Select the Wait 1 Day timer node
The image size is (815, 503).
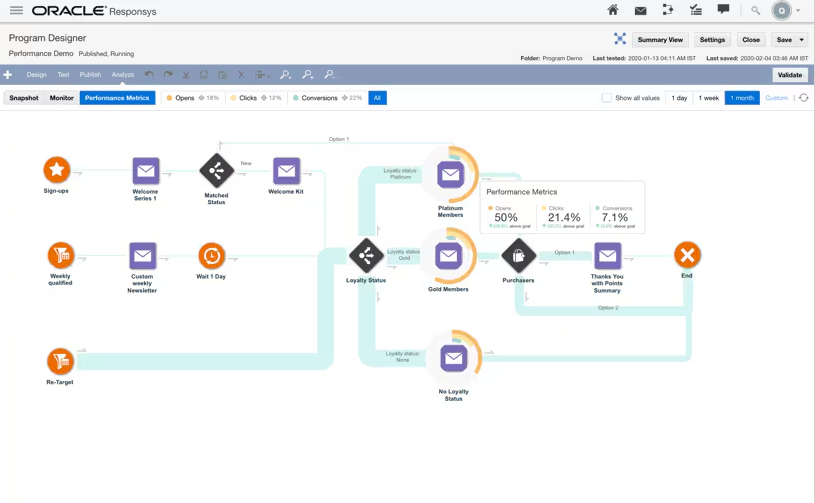point(211,255)
